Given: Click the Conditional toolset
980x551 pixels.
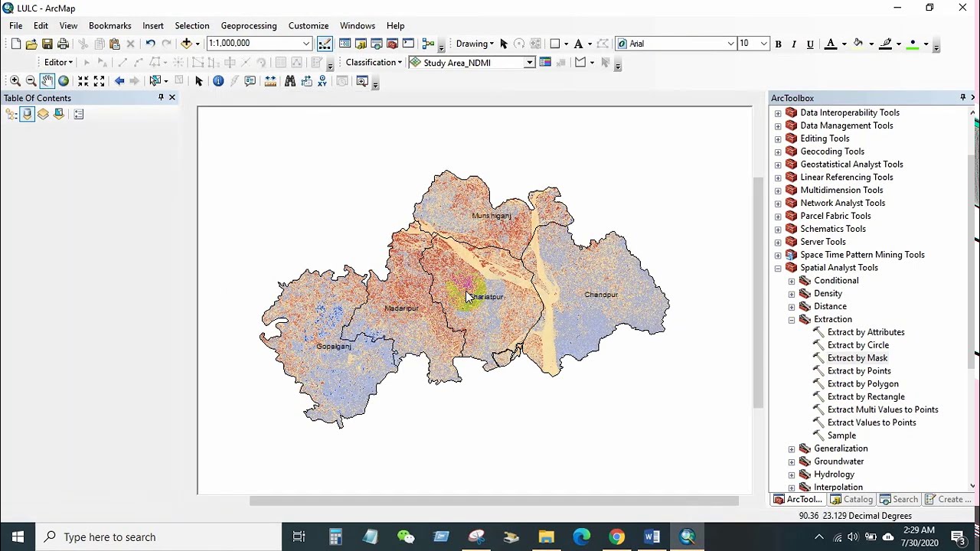Looking at the screenshot, I should [x=828, y=281].
